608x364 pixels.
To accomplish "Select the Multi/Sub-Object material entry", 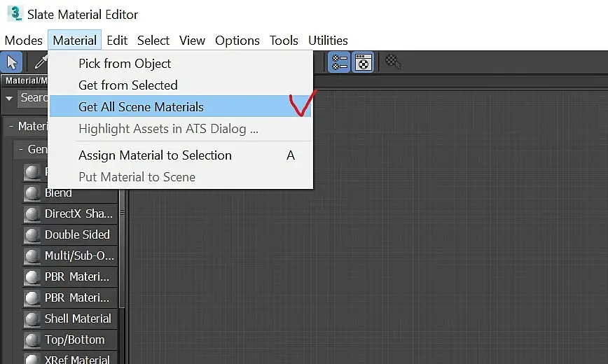I will click(78, 256).
